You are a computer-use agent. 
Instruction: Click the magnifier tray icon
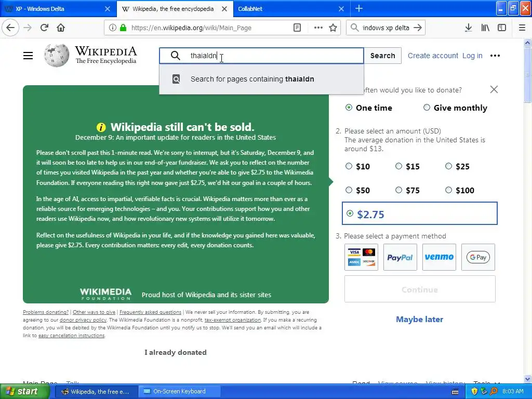click(494, 392)
